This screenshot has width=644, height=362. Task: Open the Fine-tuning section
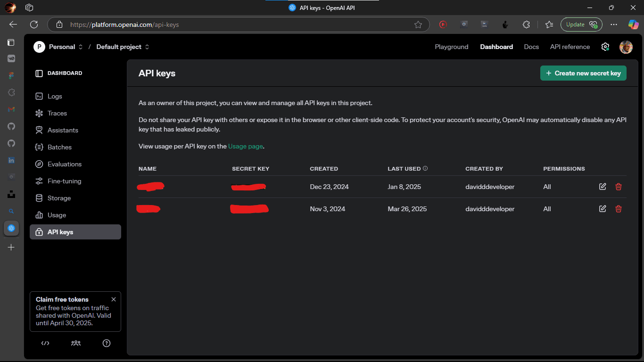40,181
